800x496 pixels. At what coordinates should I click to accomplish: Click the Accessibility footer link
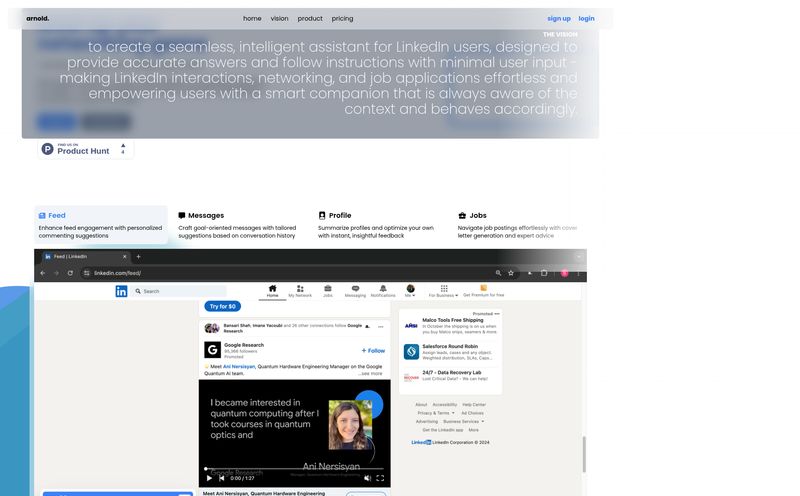click(445, 405)
